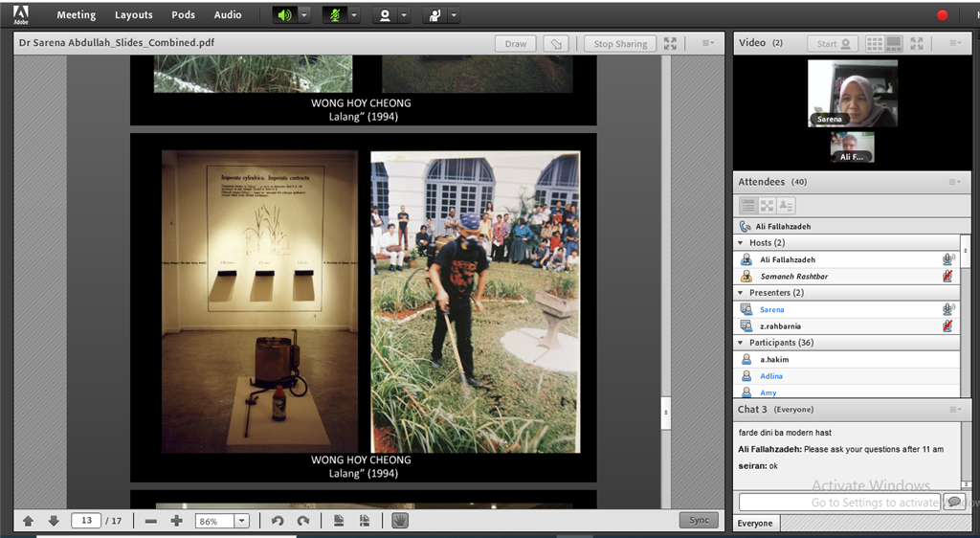Toggle full screen for Share pod

tap(670, 43)
